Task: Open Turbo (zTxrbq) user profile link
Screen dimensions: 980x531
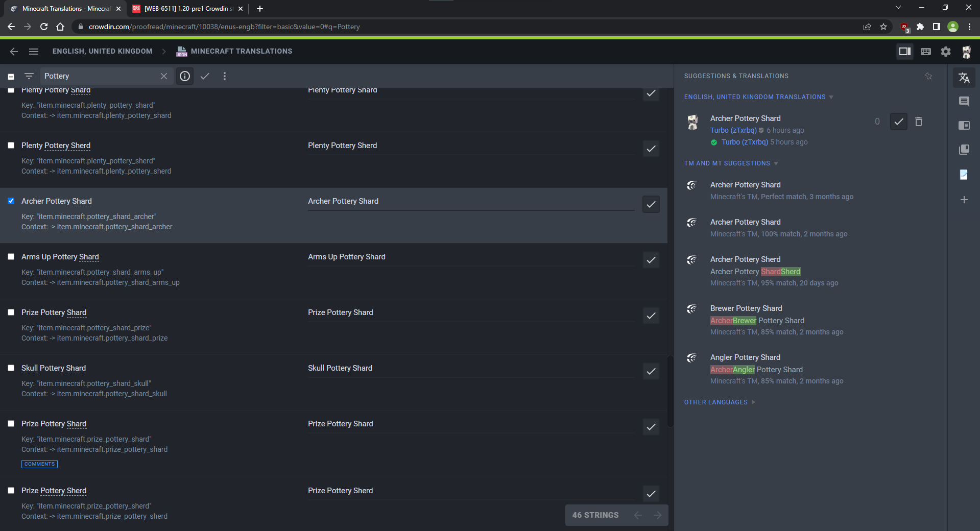Action: [x=733, y=130]
